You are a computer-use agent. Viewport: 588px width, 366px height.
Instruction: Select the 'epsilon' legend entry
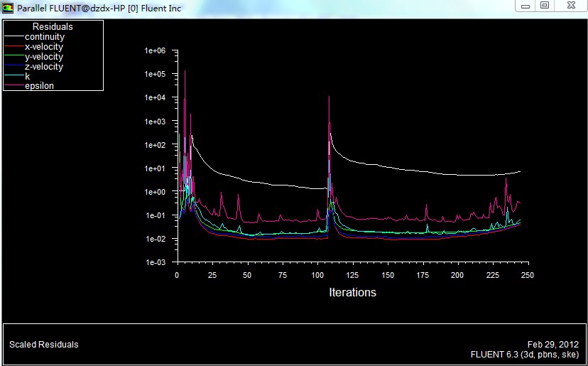39,86
